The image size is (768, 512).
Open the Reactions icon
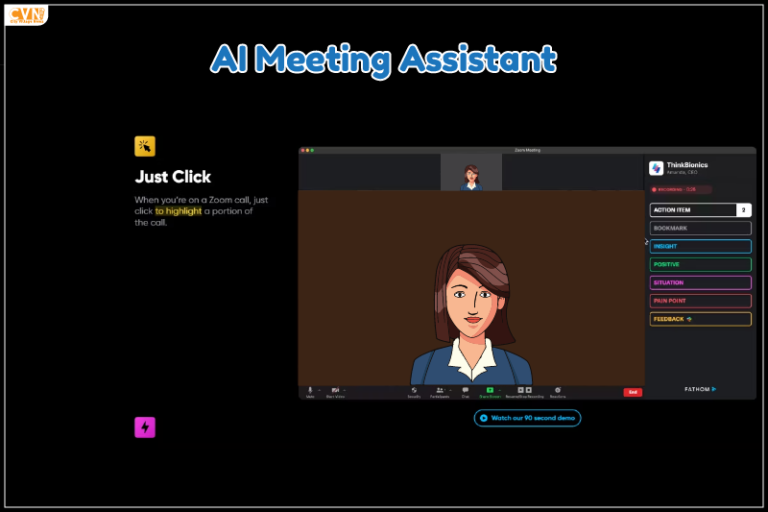pos(558,390)
